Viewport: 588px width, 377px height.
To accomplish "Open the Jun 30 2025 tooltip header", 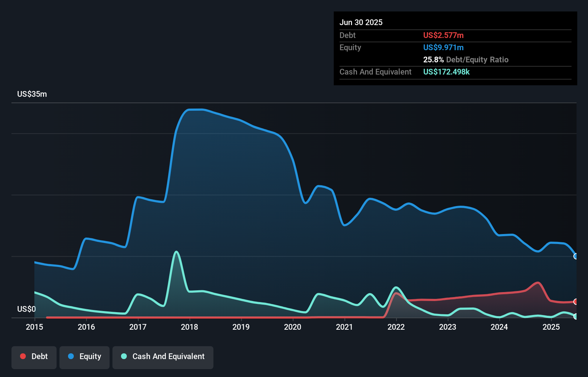I will (361, 22).
